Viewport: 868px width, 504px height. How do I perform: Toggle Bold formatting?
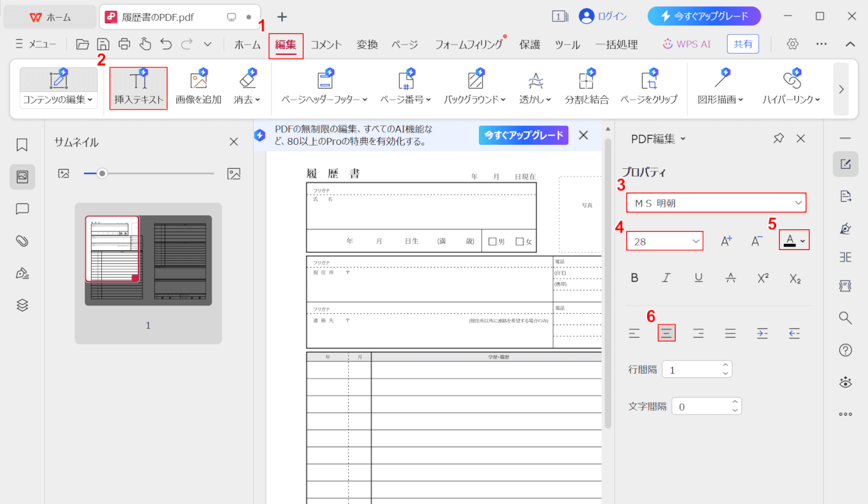[634, 278]
